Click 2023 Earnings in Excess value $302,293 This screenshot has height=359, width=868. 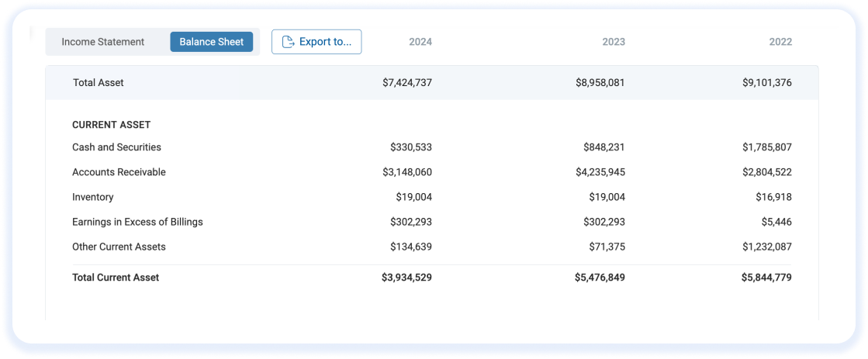[604, 222]
